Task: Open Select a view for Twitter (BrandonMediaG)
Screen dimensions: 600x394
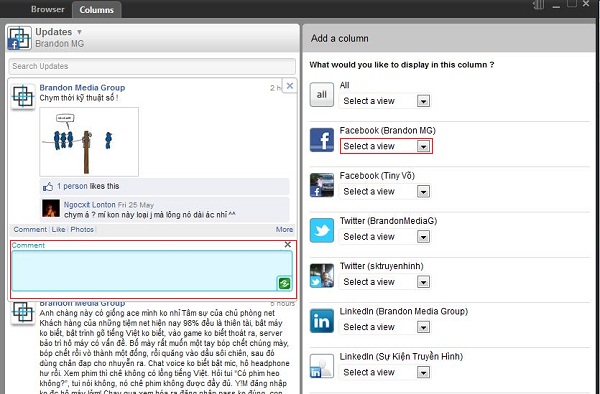Action: [x=385, y=237]
